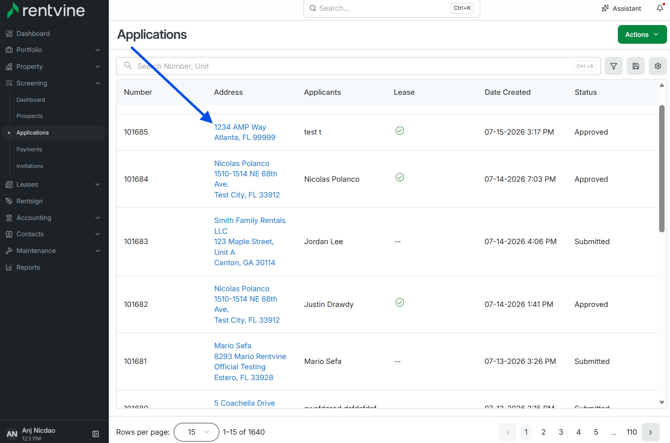Click the Portfolio briefcase icon

coord(9,50)
